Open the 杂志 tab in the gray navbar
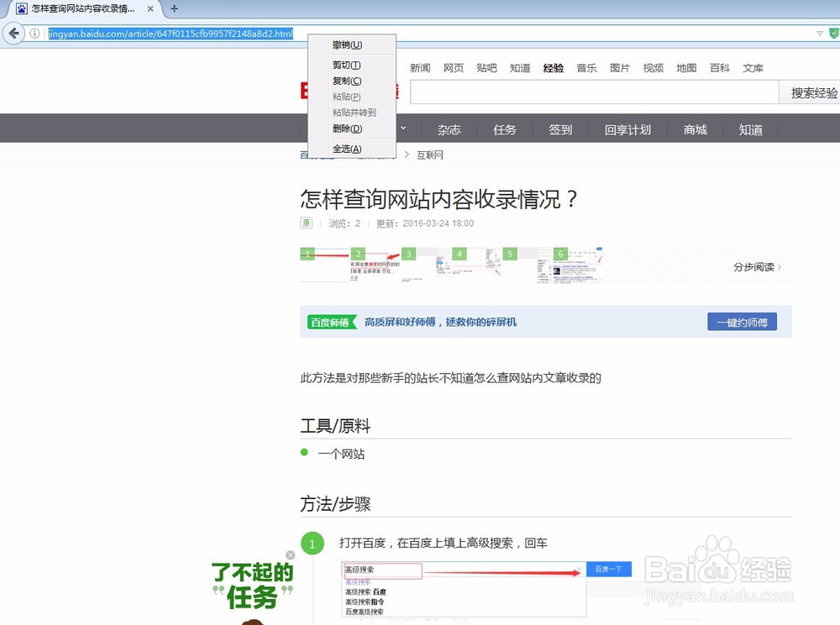Viewport: 840px width, 625px height. pyautogui.click(x=449, y=129)
